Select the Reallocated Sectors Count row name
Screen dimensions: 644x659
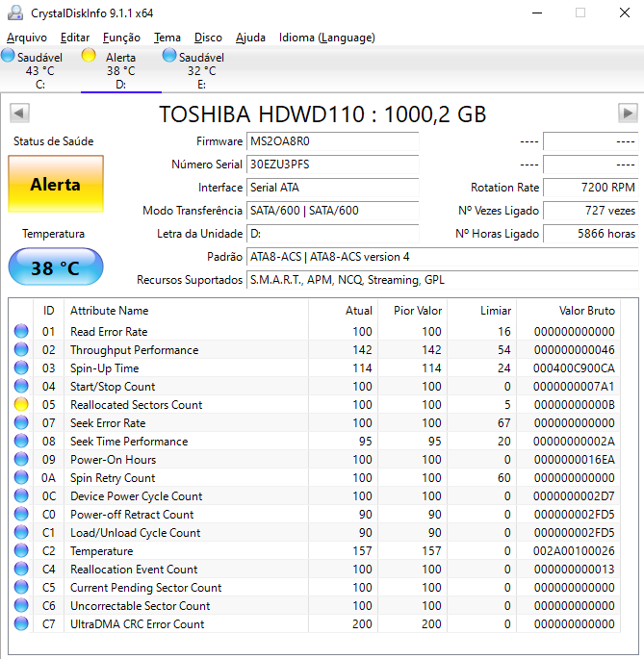(137, 405)
